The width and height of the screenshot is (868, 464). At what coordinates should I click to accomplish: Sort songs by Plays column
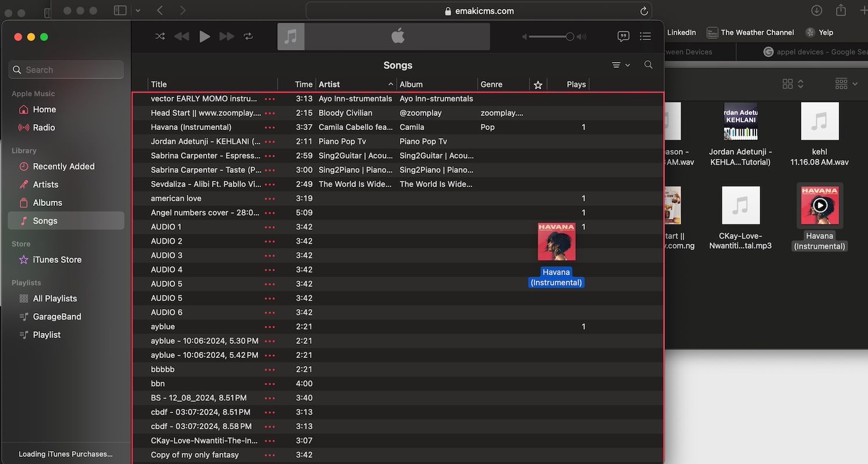568,84
